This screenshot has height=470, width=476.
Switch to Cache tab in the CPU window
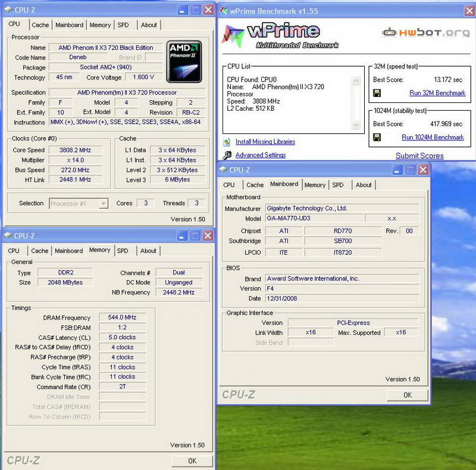point(40,25)
